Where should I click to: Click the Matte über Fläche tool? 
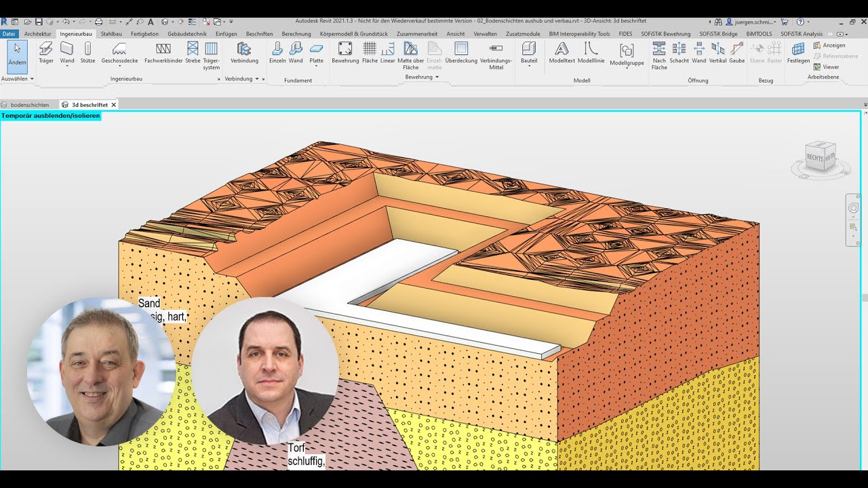pyautogui.click(x=411, y=56)
